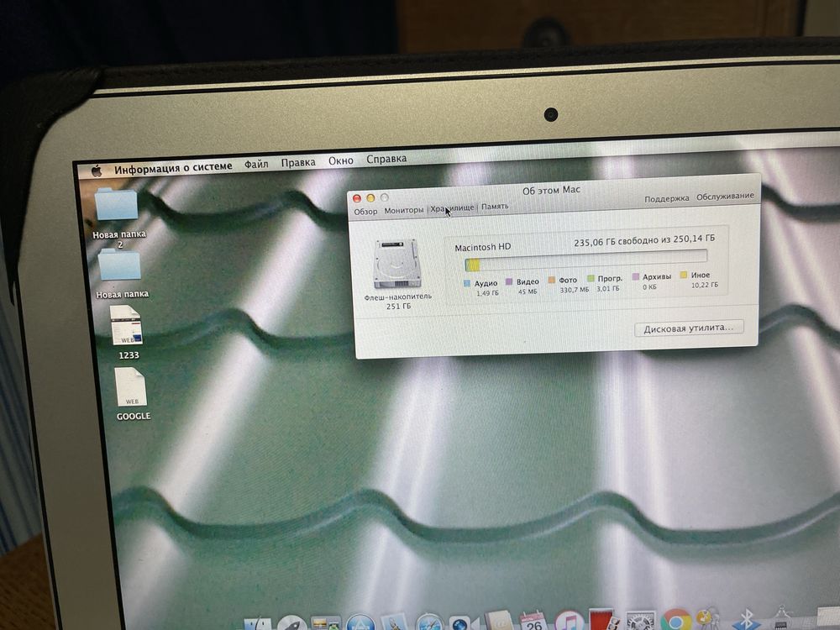Image resolution: width=840 pixels, height=630 pixels.
Task: Click the '235,06 ГБ свободно из 250,14 ГБ' text
Action: coord(644,240)
